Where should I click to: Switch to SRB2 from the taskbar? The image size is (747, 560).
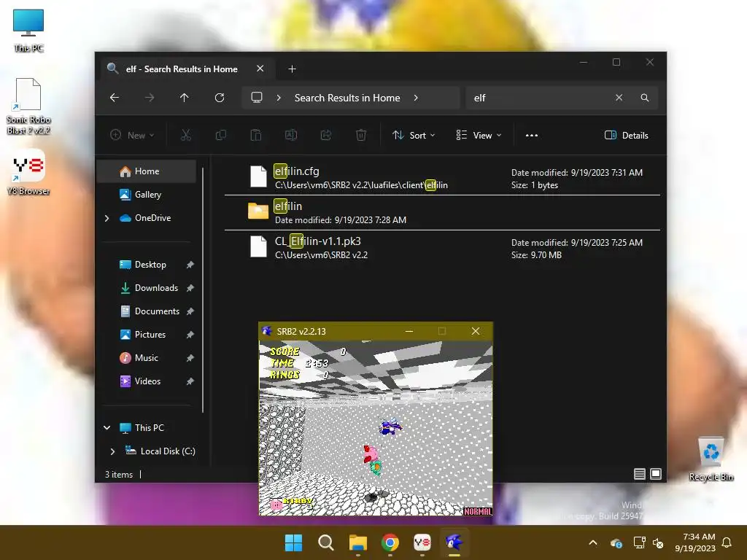454,542
